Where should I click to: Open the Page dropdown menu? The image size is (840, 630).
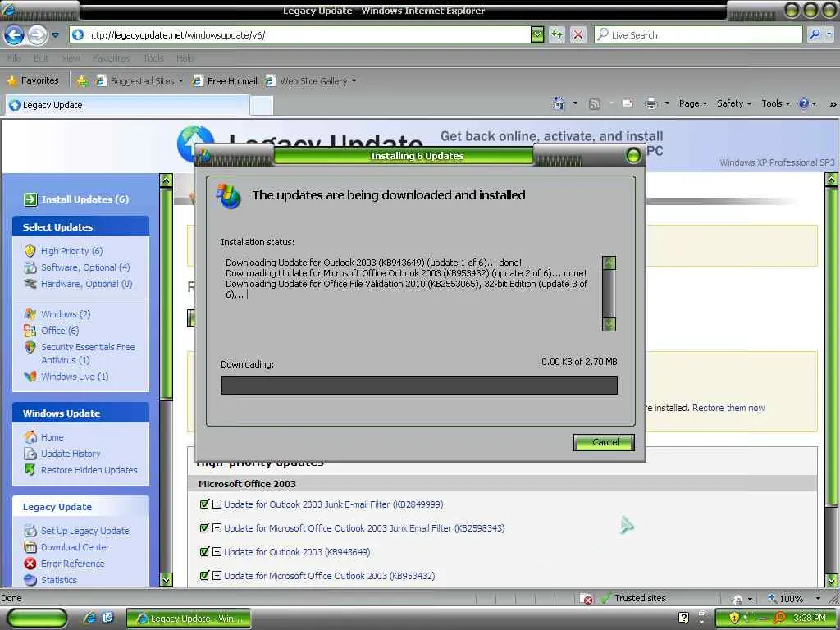(x=692, y=103)
